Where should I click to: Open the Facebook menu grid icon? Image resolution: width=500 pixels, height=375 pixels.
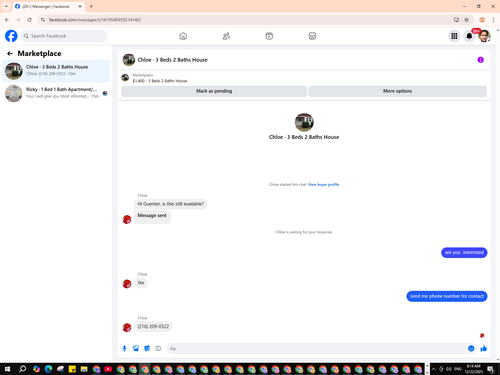[x=454, y=36]
